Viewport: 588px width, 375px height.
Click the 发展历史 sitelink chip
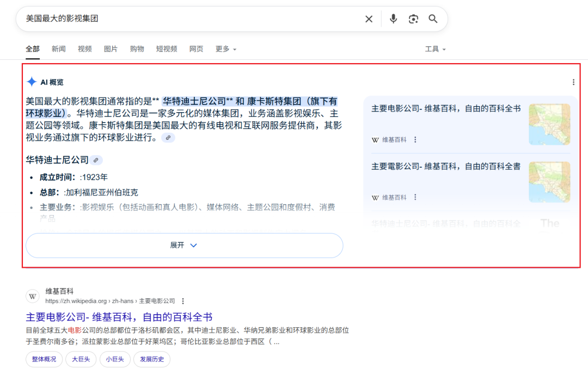[152, 359]
